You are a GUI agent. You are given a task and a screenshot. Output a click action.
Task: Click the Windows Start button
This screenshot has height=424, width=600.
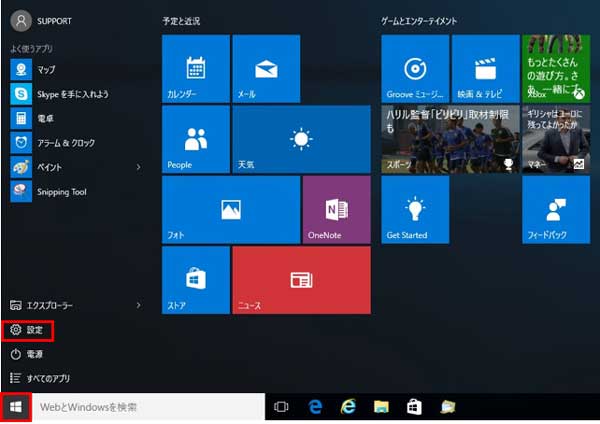pyautogui.click(x=16, y=407)
